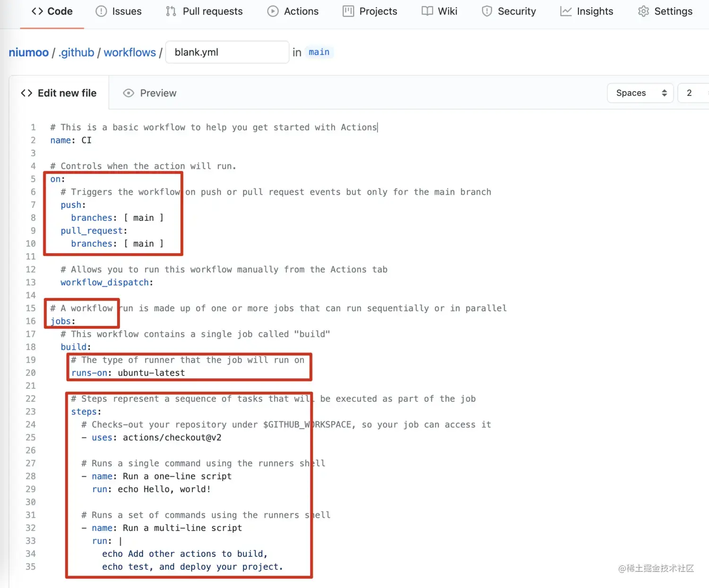Click the Issues circle icon
The height and width of the screenshot is (588, 709).
point(101,11)
